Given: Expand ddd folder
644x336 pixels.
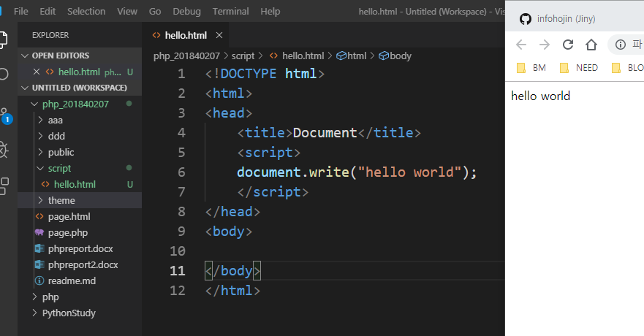Looking at the screenshot, I should (40, 136).
